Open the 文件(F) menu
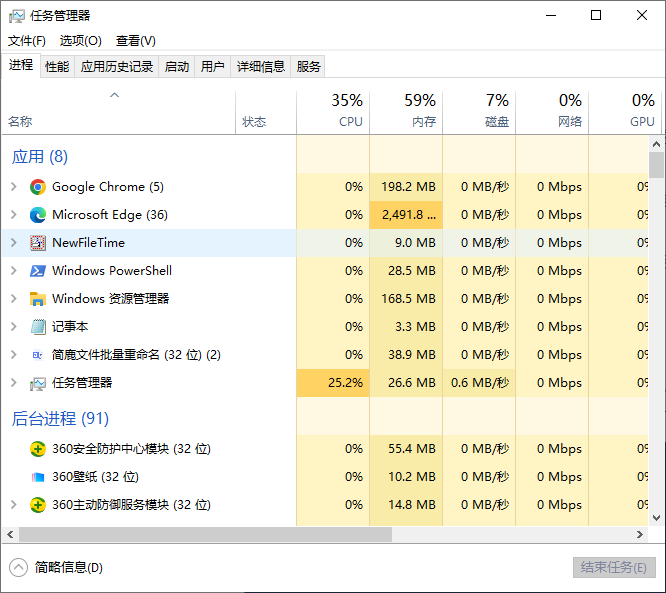Viewport: 666px width, 593px height. pyautogui.click(x=27, y=41)
